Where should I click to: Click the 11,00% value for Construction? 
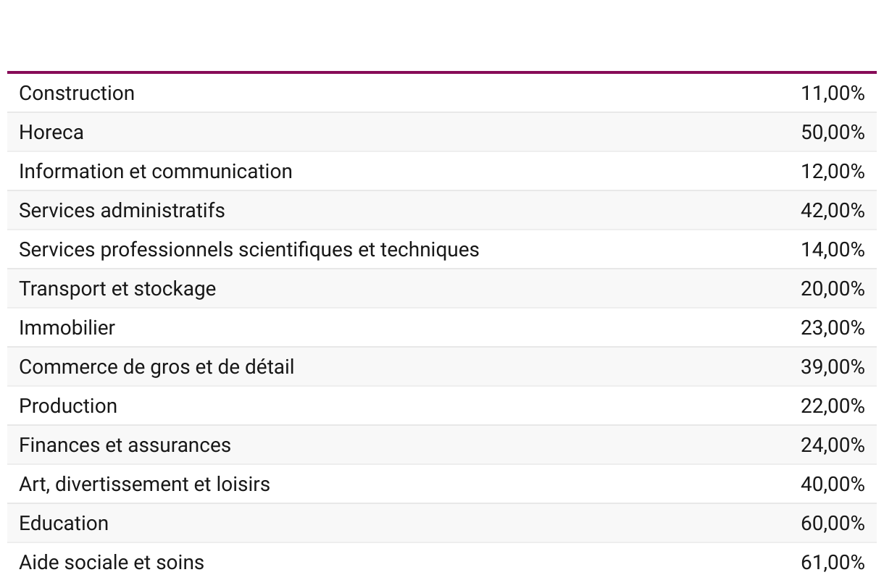(x=833, y=93)
